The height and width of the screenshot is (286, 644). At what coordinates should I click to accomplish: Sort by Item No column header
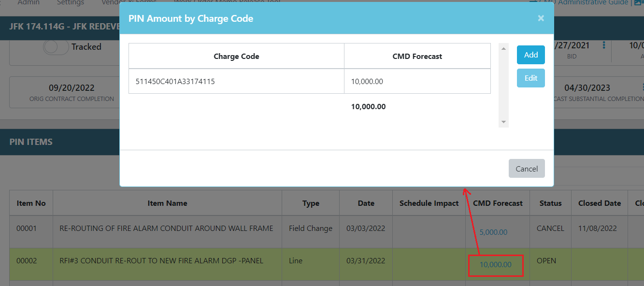click(31, 203)
